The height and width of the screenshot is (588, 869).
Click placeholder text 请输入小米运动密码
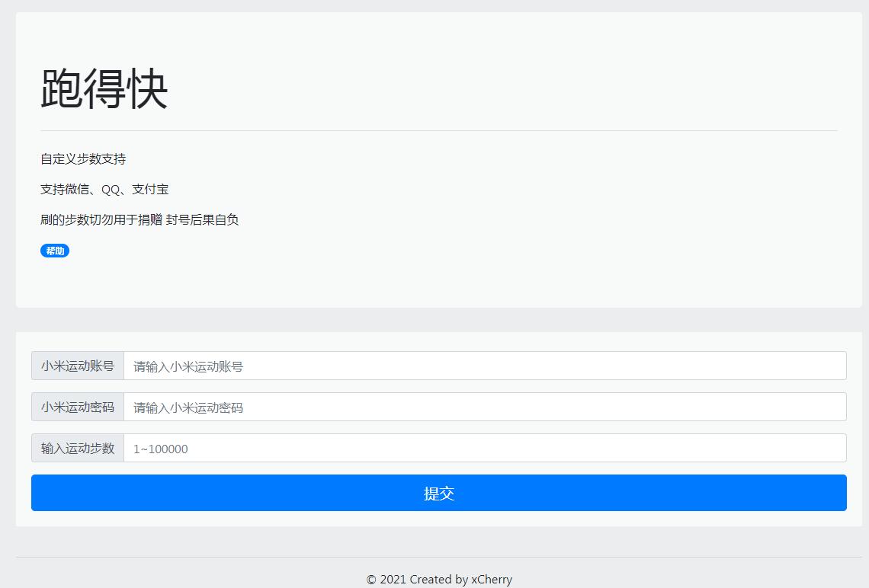(x=186, y=406)
